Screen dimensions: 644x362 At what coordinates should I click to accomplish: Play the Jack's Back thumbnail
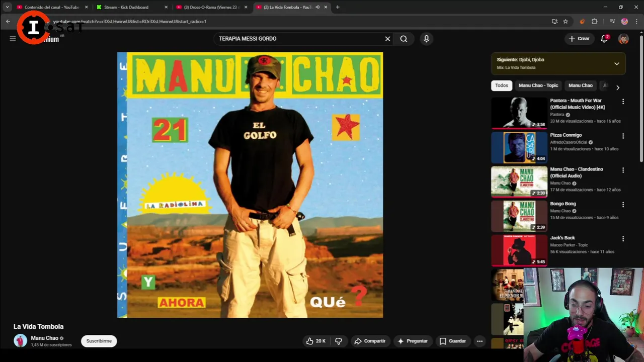pos(519,250)
